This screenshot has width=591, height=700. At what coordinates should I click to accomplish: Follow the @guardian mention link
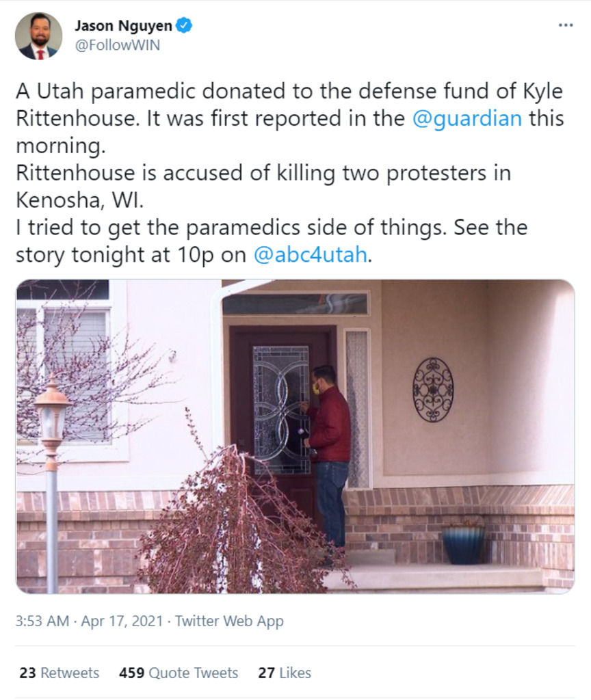pyautogui.click(x=467, y=118)
